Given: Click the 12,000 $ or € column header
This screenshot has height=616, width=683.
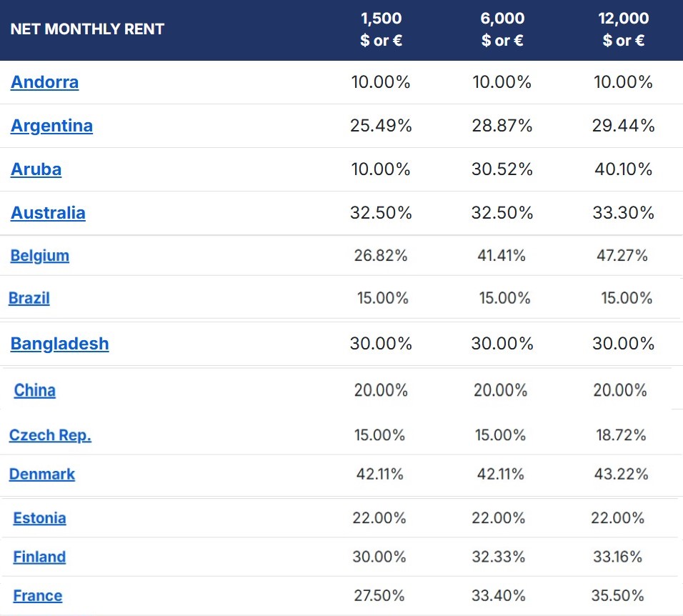Looking at the screenshot, I should point(624,30).
